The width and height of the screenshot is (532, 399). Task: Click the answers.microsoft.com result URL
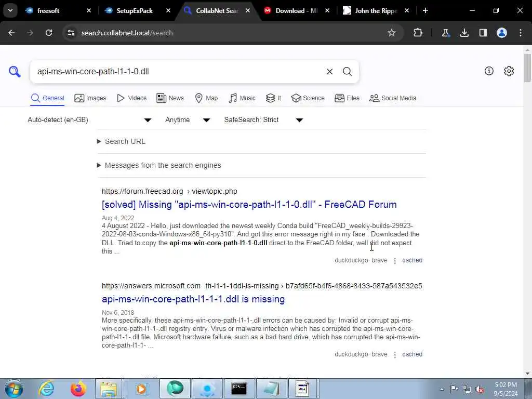(x=262, y=286)
